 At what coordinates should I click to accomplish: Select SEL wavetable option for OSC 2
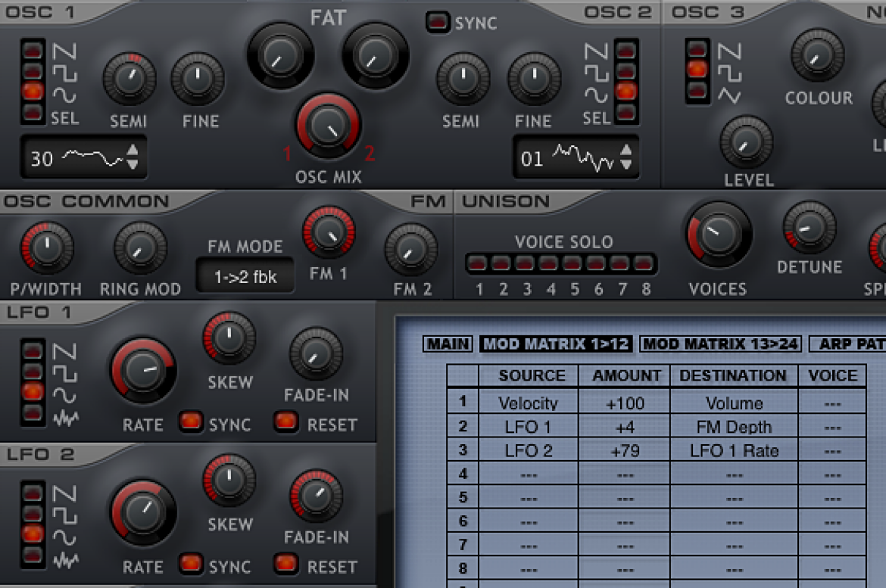(626, 113)
